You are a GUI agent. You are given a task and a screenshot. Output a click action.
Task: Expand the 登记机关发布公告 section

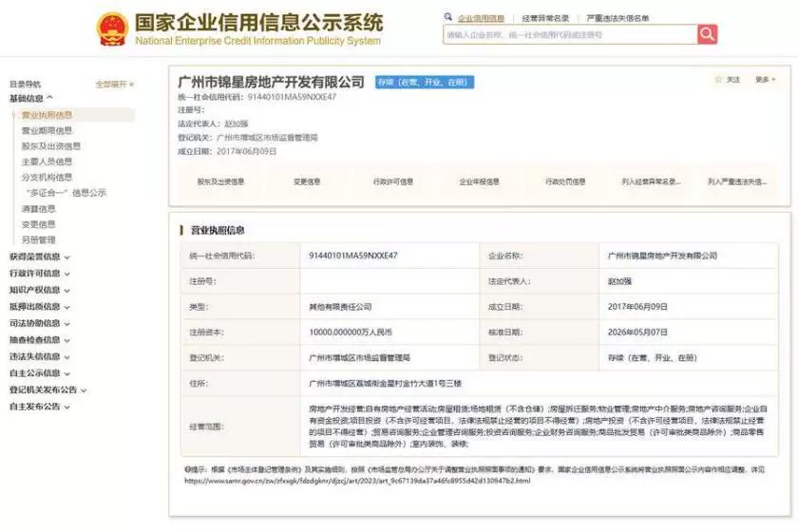(x=47, y=389)
